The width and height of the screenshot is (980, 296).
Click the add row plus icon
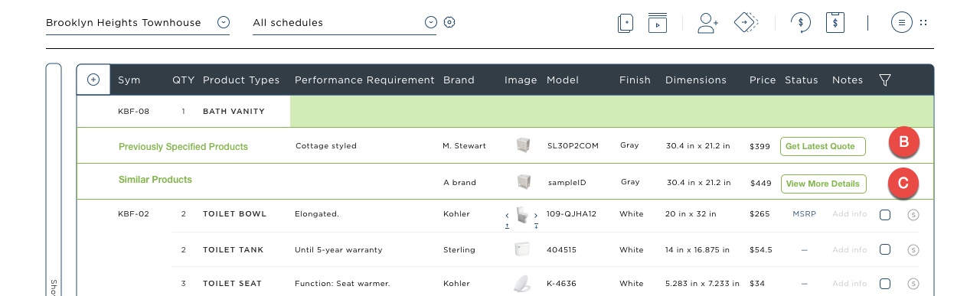pyautogui.click(x=93, y=80)
